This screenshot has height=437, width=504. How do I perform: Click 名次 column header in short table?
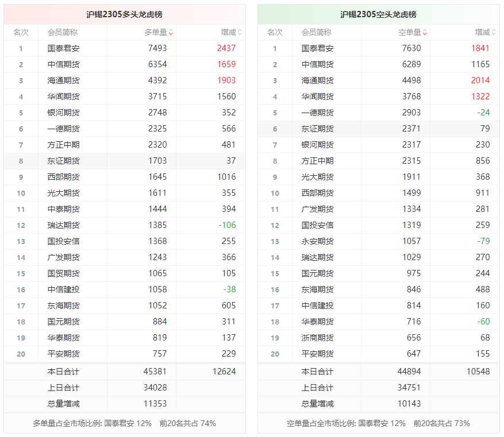[x=275, y=33]
